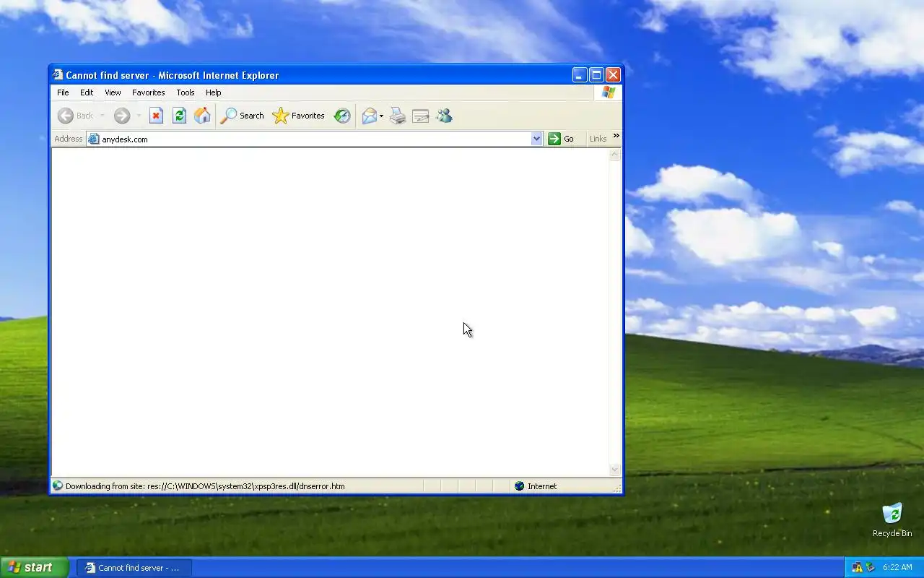
Task: Click the network connection tray icon
Action: tap(857, 567)
